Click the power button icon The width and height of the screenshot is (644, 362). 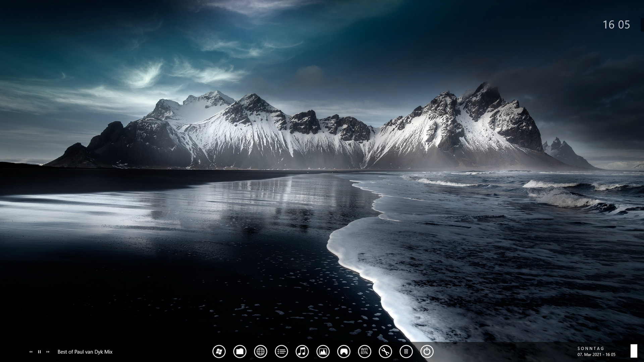[427, 352]
